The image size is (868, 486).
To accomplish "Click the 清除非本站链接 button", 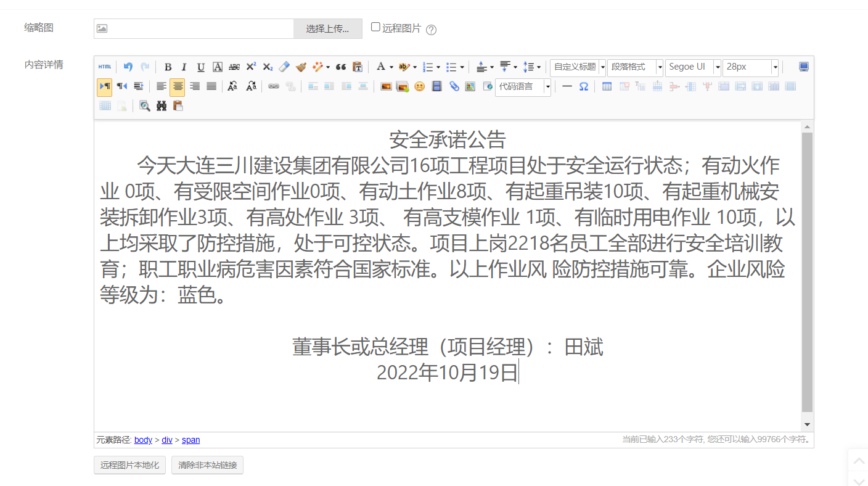I will (x=208, y=465).
